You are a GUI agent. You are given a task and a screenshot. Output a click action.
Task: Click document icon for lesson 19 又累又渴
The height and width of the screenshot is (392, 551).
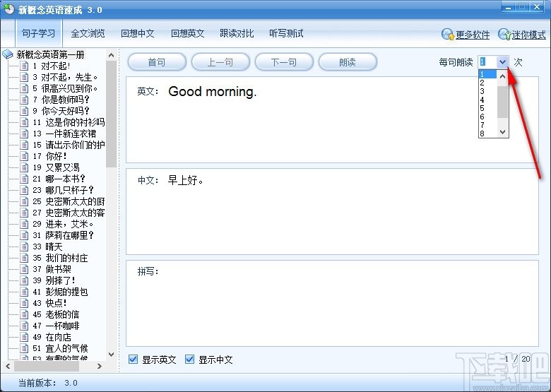pyautogui.click(x=24, y=167)
